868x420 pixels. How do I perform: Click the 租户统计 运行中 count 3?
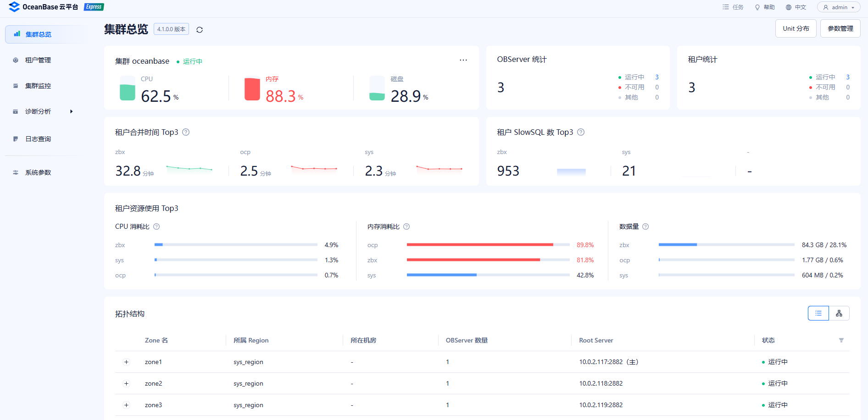[848, 77]
